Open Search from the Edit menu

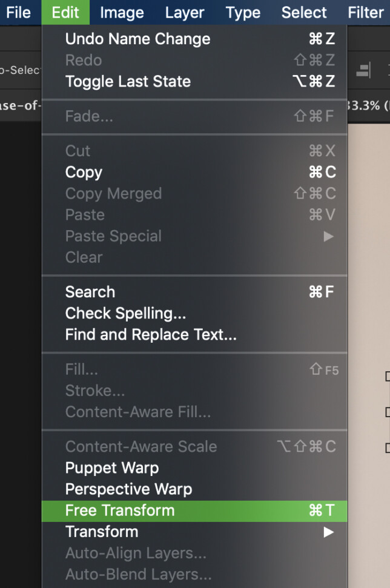tap(90, 291)
